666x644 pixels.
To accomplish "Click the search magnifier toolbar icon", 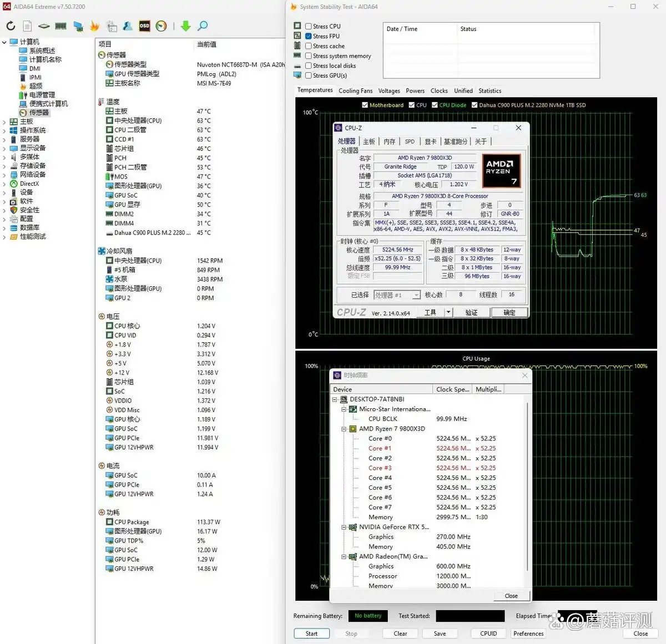I will coord(202,26).
